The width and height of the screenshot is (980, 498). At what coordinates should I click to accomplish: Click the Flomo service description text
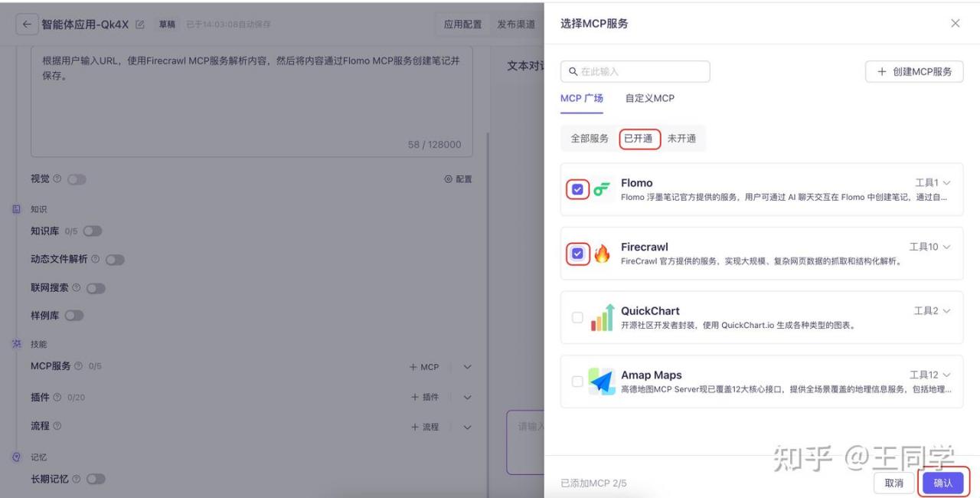(x=784, y=198)
